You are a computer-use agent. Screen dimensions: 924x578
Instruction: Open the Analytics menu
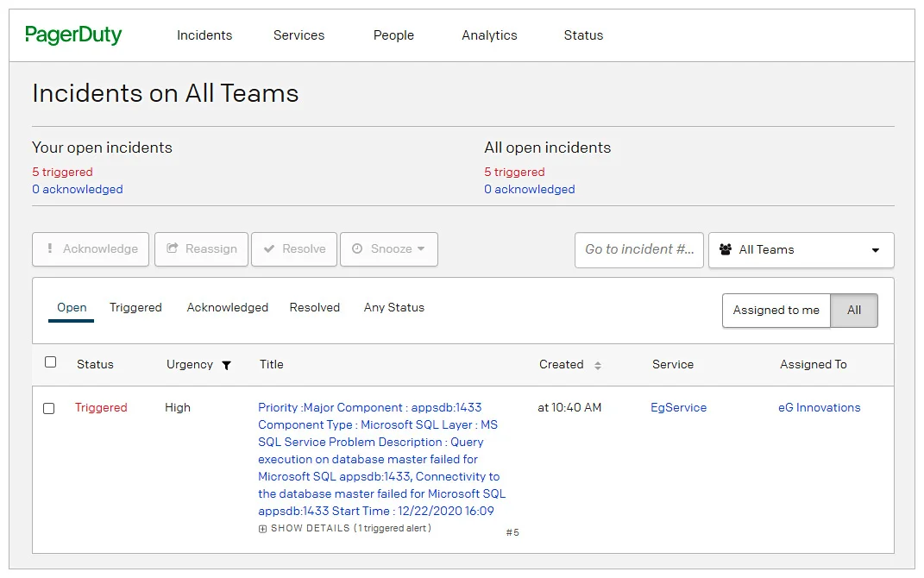[489, 35]
